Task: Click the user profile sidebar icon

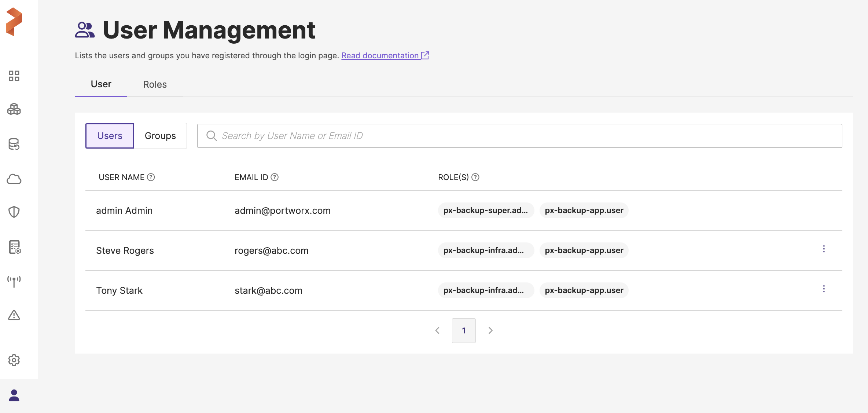Action: pyautogui.click(x=14, y=395)
